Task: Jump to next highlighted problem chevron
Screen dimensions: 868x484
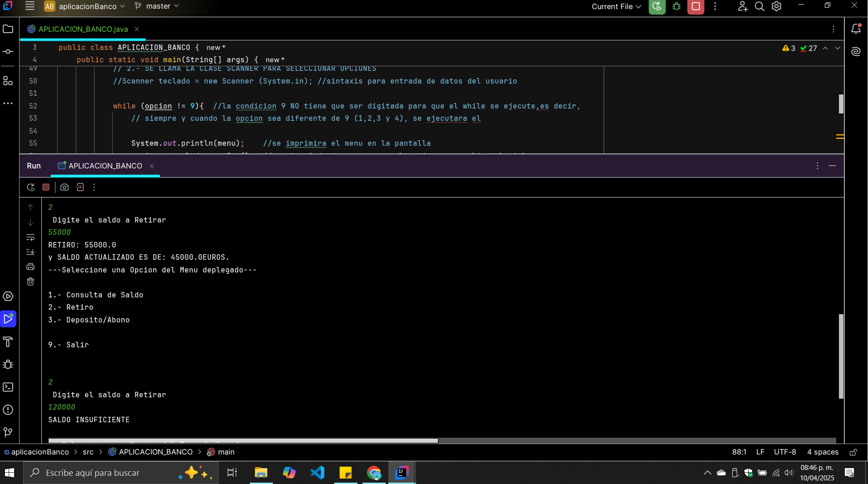Action: pyautogui.click(x=838, y=48)
